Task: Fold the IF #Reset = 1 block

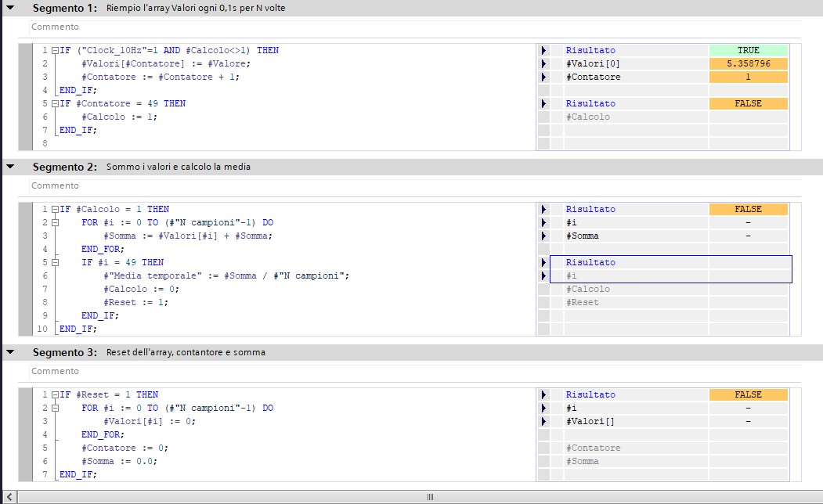Action: 55,395
